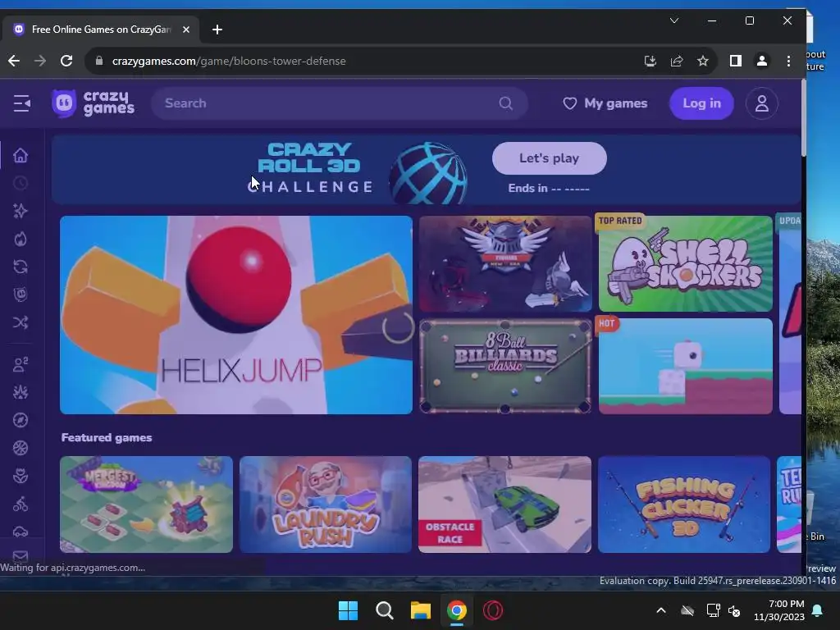
Task: Share this page from address bar
Action: pos(677,61)
